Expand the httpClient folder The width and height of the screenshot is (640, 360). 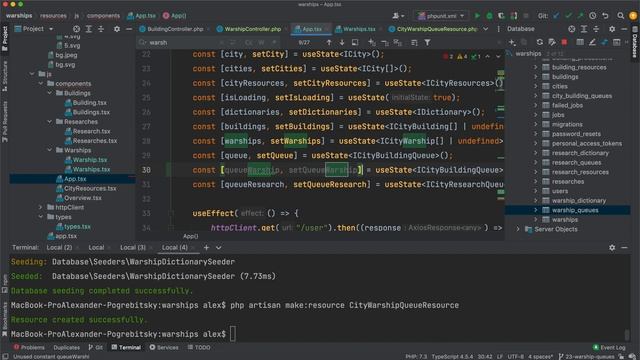[41, 207]
